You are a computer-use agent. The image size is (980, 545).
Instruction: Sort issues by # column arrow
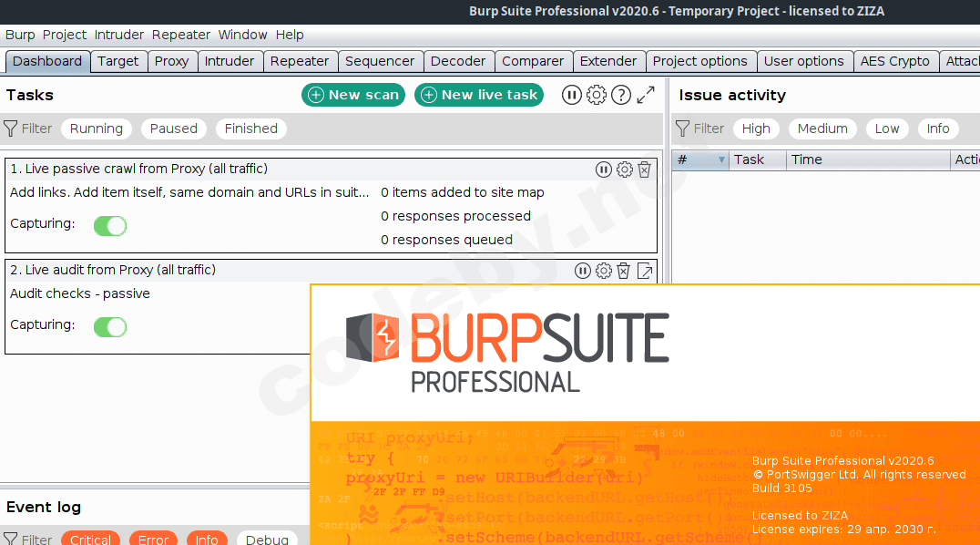[x=721, y=160]
